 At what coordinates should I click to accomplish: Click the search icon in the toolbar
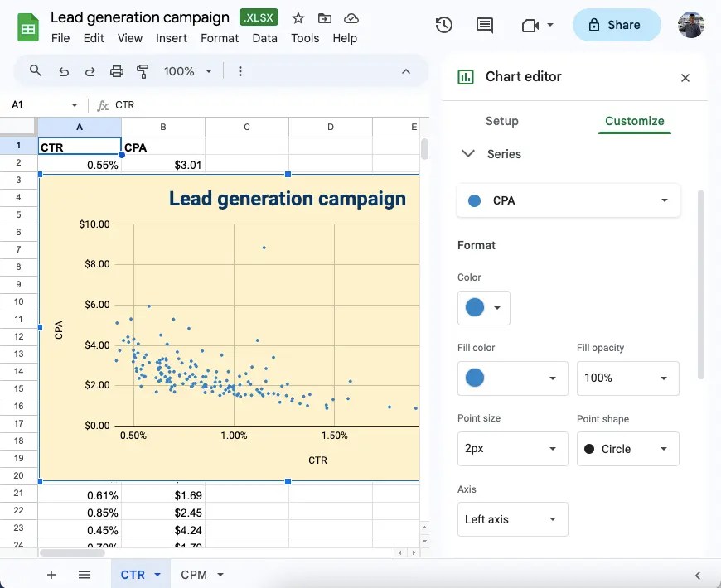tap(35, 71)
